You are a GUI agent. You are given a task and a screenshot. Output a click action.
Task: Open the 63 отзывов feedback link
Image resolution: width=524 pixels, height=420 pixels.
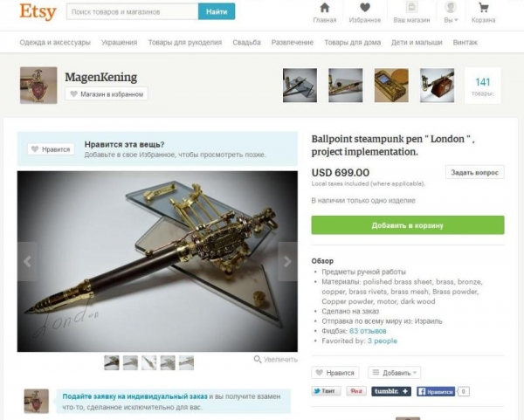(x=368, y=331)
